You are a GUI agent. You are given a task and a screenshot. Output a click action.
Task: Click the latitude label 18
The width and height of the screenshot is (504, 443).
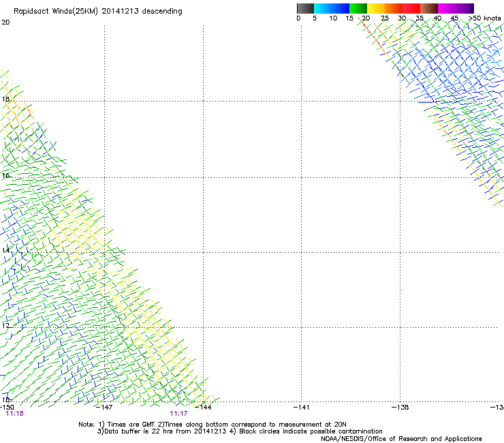click(x=5, y=99)
